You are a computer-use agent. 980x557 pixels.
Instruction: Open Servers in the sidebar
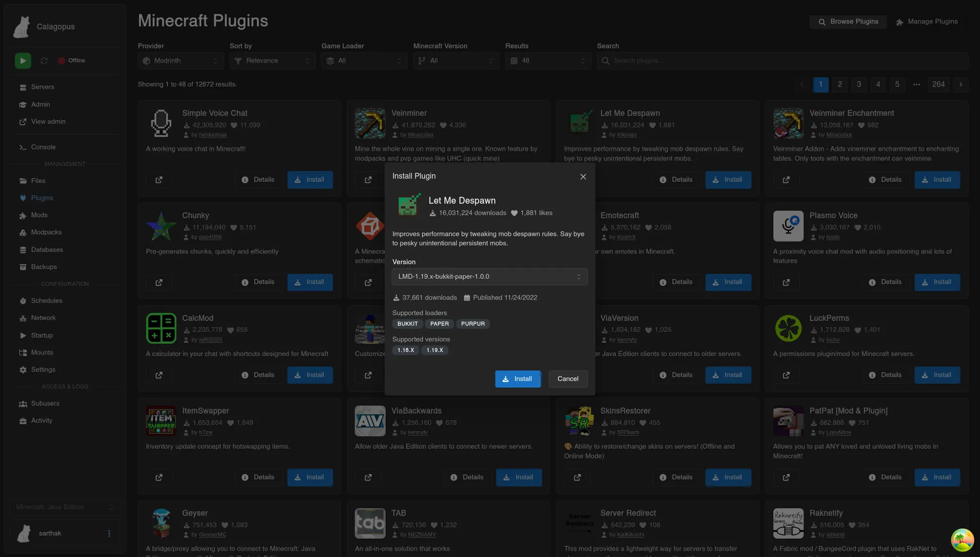(43, 87)
